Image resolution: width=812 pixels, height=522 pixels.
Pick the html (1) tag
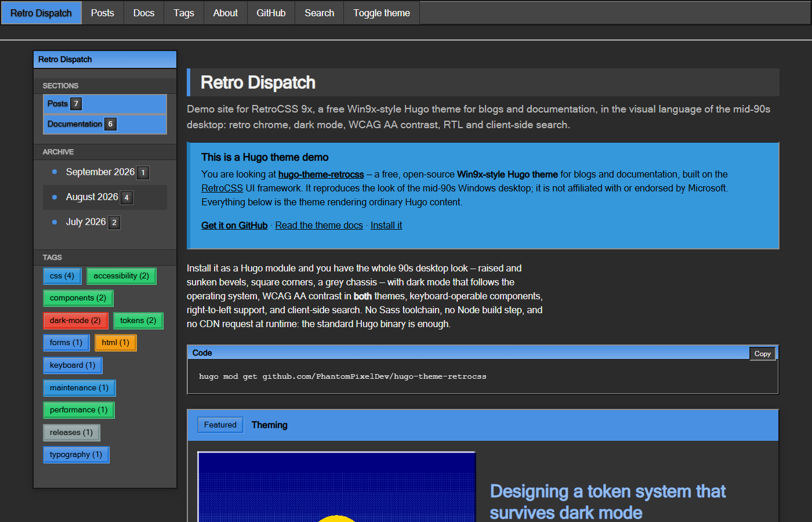click(115, 343)
